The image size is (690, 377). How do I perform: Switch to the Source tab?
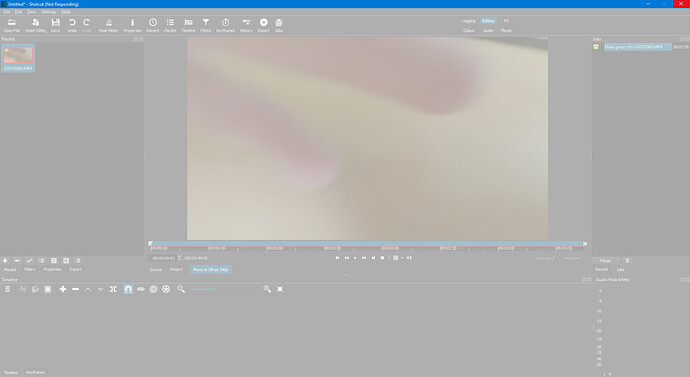pos(156,269)
